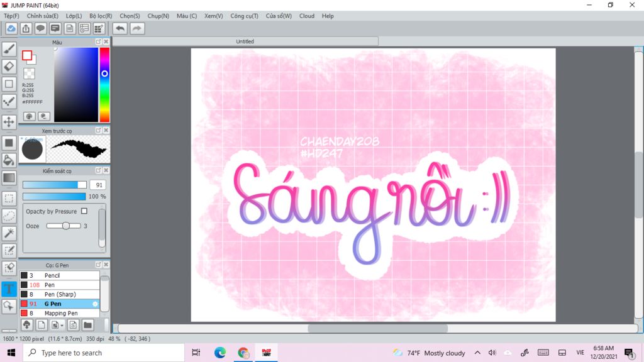Screen dimensions: 644x362
Task: Select the Brush tool
Action: click(9, 49)
